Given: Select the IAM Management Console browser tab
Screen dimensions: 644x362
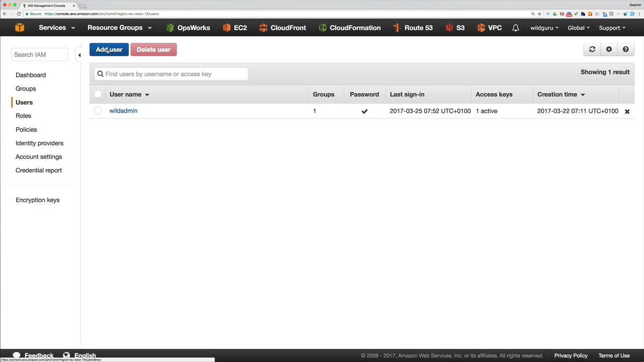Looking at the screenshot, I should pyautogui.click(x=49, y=6).
